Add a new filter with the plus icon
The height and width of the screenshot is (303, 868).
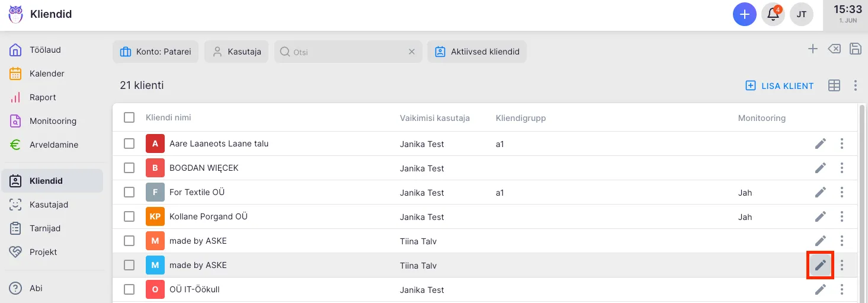813,49
